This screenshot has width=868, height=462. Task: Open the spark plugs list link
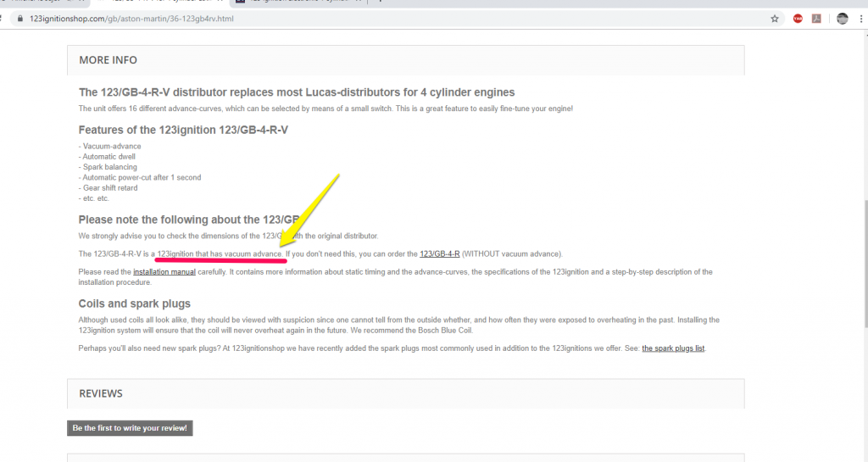tap(673, 348)
